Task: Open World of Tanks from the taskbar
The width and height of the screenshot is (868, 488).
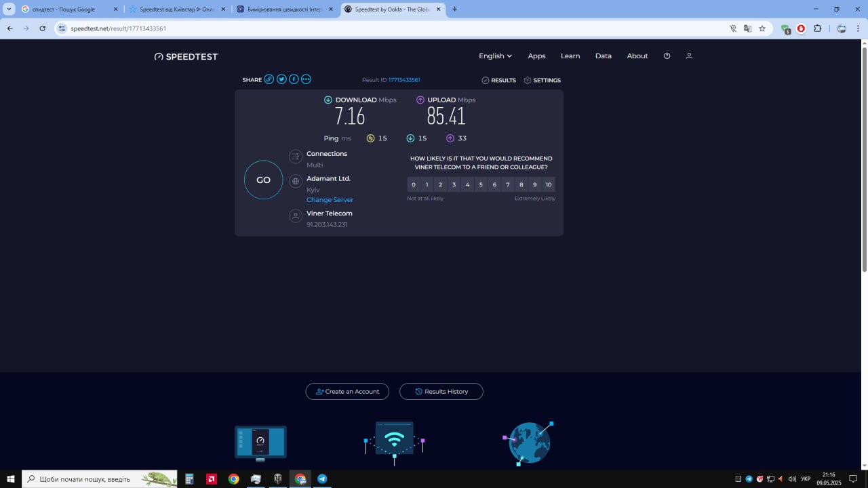Action: point(278,479)
